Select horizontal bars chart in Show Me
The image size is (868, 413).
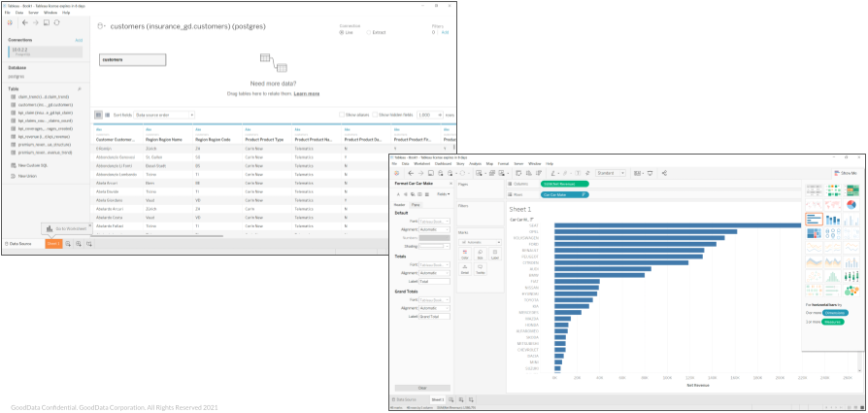[x=814, y=219]
